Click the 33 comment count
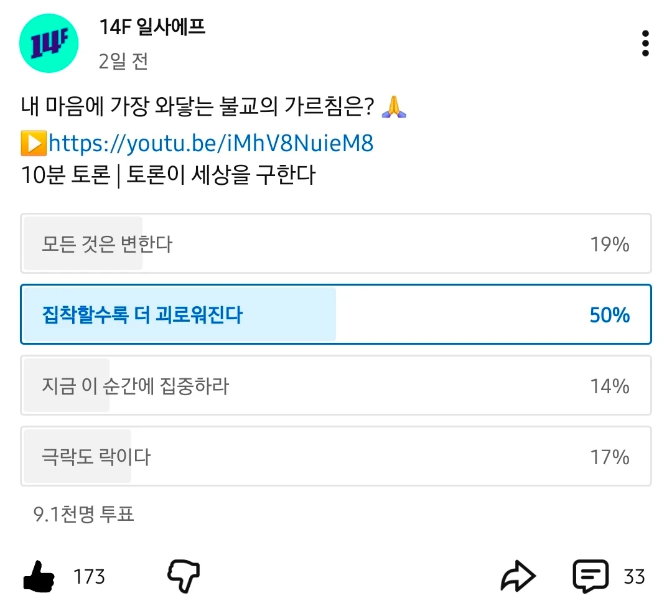 click(634, 577)
